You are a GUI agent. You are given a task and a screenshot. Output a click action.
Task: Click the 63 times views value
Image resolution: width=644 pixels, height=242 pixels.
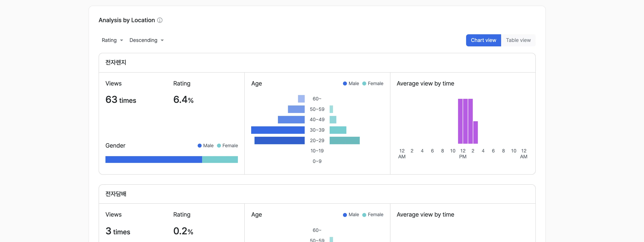click(x=121, y=100)
